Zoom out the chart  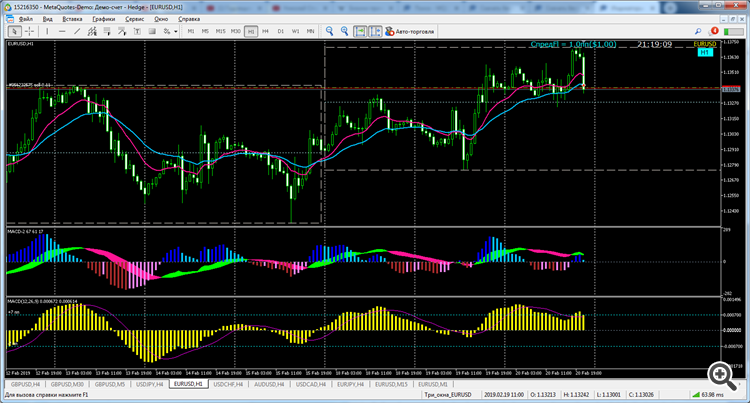point(330,32)
